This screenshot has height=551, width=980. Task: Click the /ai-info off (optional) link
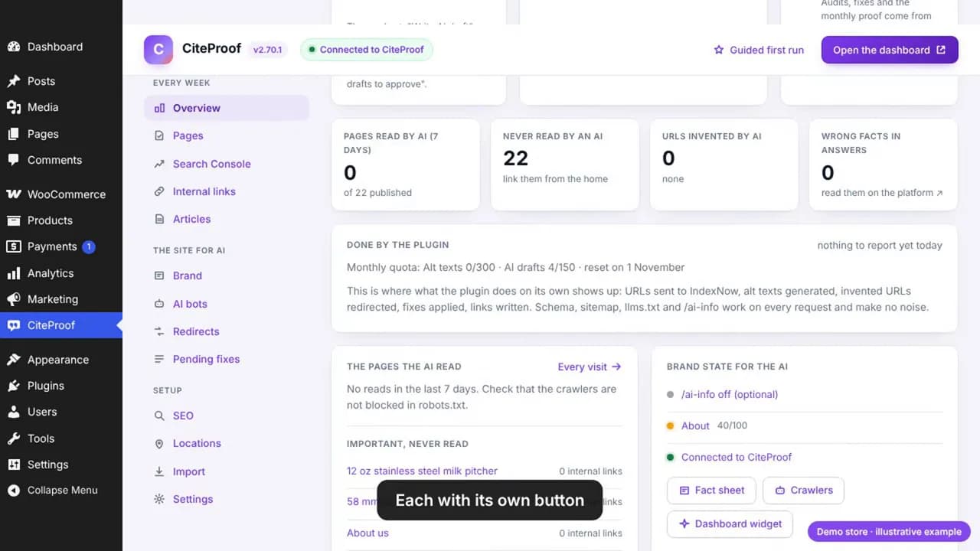[x=730, y=395]
